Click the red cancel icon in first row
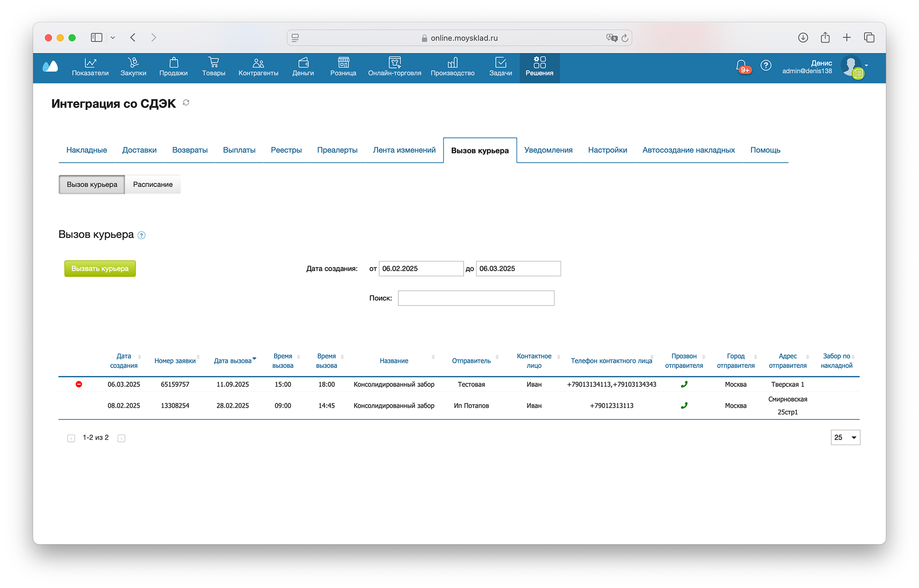 pos(79,384)
